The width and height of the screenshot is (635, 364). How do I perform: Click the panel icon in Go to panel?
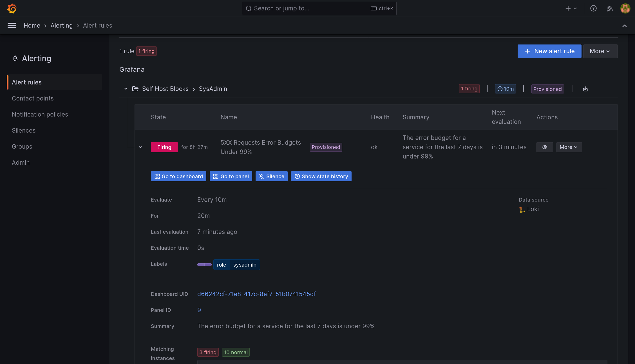[x=215, y=176]
